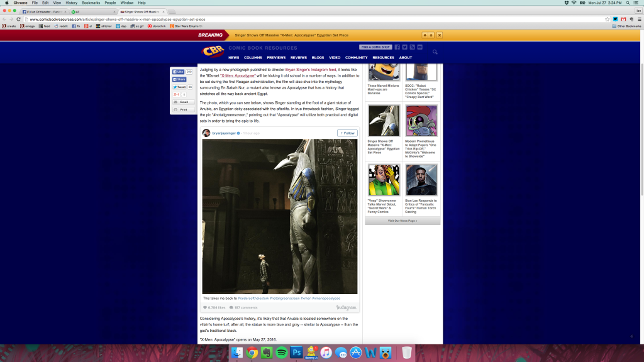This screenshot has height=362, width=644.
Task: Launch Spotify from the dock
Action: [x=282, y=353]
